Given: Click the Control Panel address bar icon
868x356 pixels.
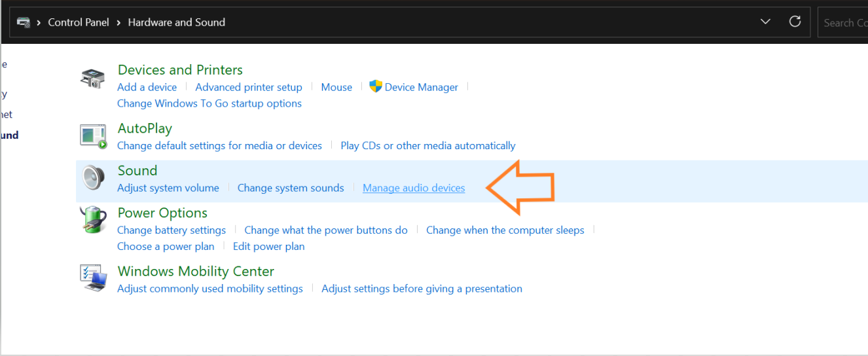Looking at the screenshot, I should click(24, 22).
